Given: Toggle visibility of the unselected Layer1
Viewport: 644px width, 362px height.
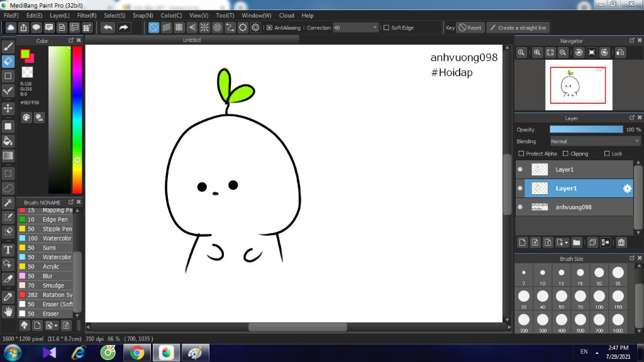Looking at the screenshot, I should pyautogui.click(x=520, y=170).
